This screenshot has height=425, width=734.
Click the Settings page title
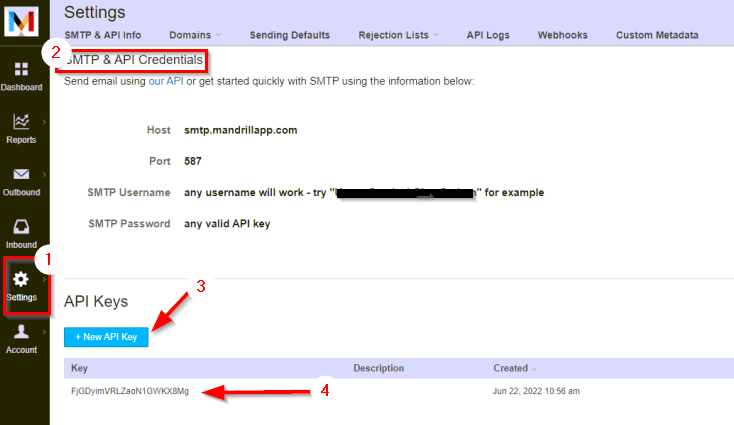tap(95, 13)
